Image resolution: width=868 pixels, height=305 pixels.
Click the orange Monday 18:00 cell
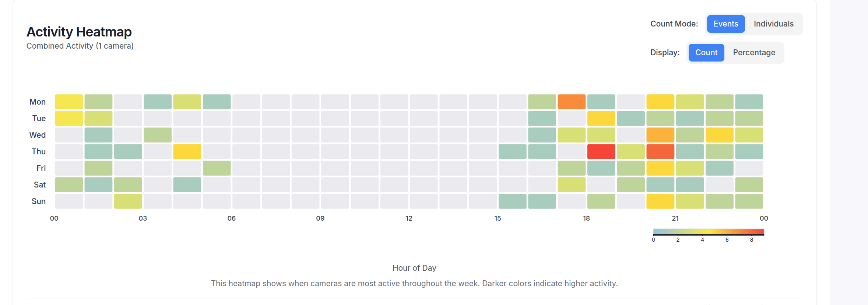[572, 101]
